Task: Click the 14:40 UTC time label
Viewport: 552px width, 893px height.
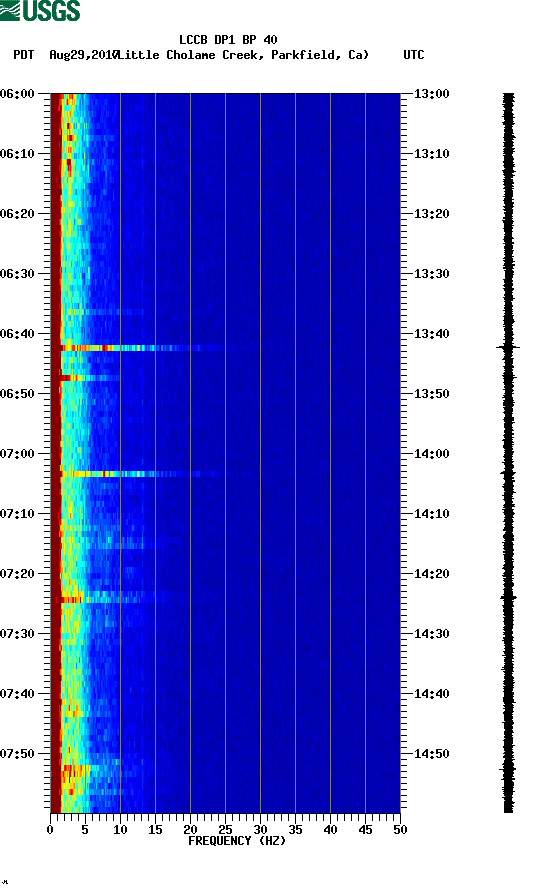Action: pos(431,694)
